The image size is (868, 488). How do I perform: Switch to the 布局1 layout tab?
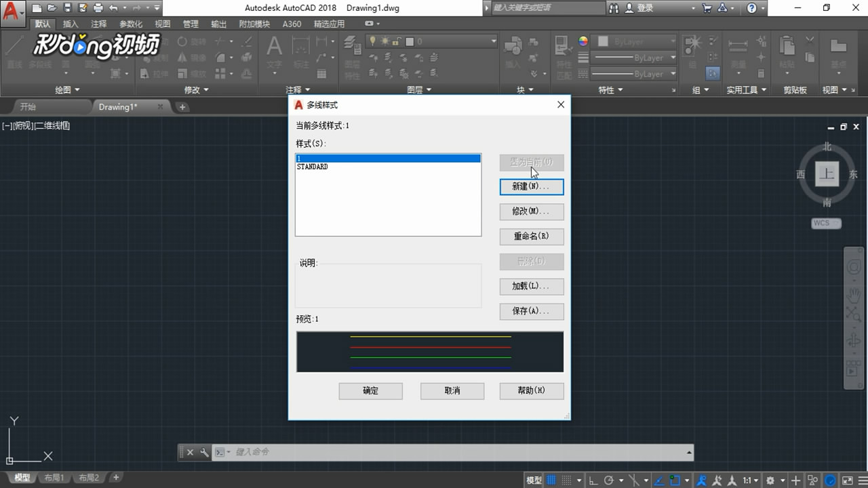(54, 478)
